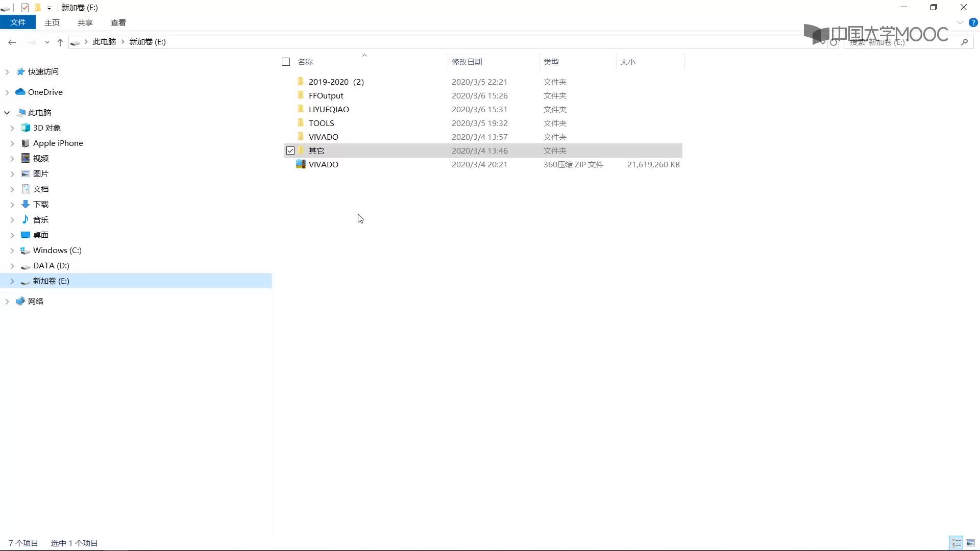This screenshot has height=551, width=980.
Task: Expand 快速访问 in navigation pane
Action: click(7, 72)
